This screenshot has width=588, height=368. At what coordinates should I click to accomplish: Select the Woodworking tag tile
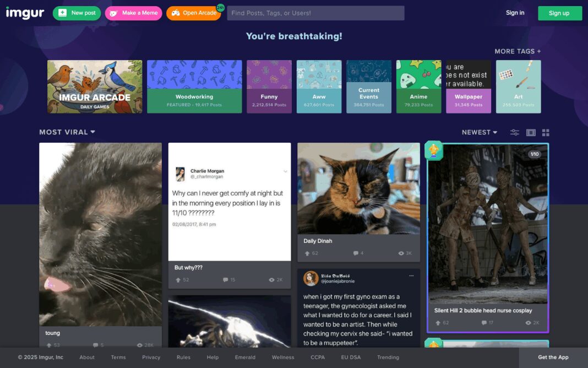(x=194, y=86)
